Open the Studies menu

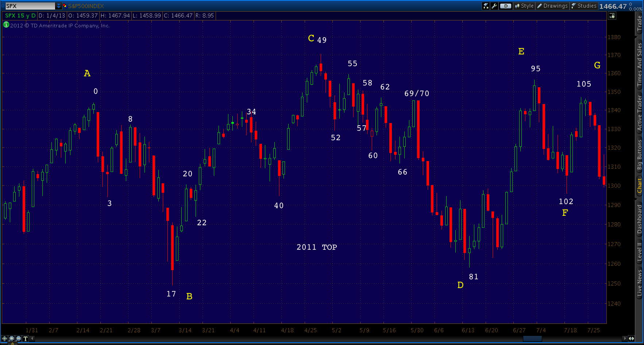click(x=584, y=6)
